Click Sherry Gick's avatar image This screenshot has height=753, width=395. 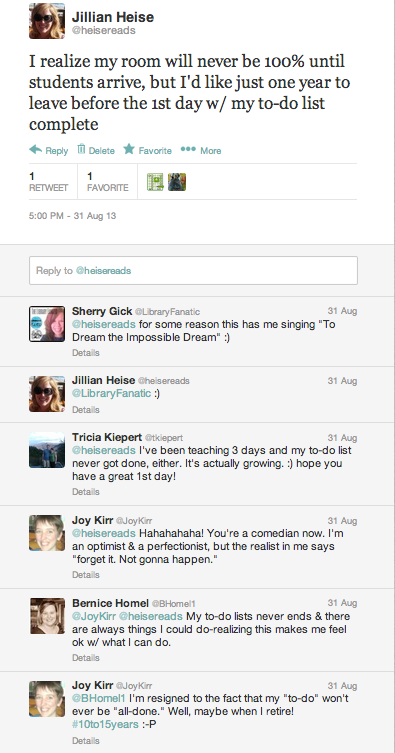point(47,324)
